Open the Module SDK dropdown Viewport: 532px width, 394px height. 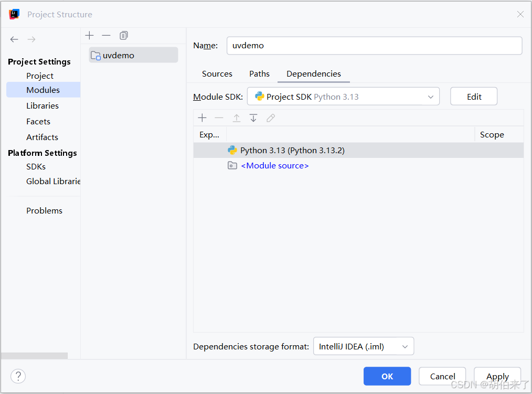[x=343, y=97]
